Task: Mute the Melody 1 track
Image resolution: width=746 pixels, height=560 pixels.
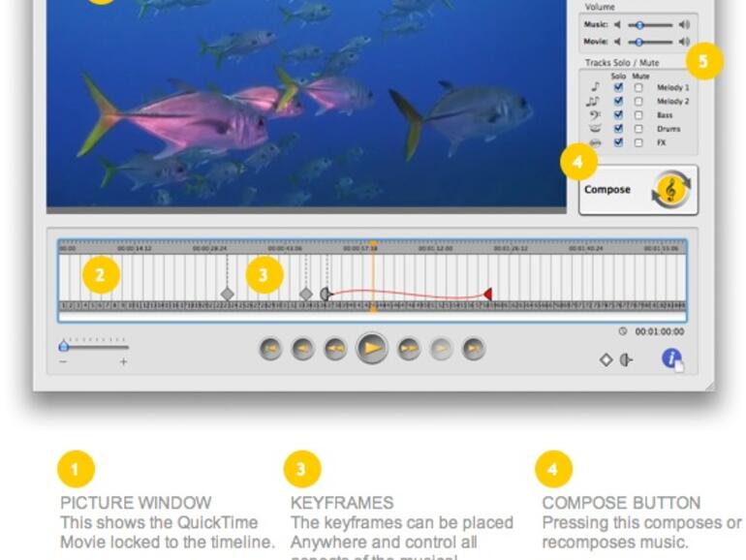Action: point(638,87)
